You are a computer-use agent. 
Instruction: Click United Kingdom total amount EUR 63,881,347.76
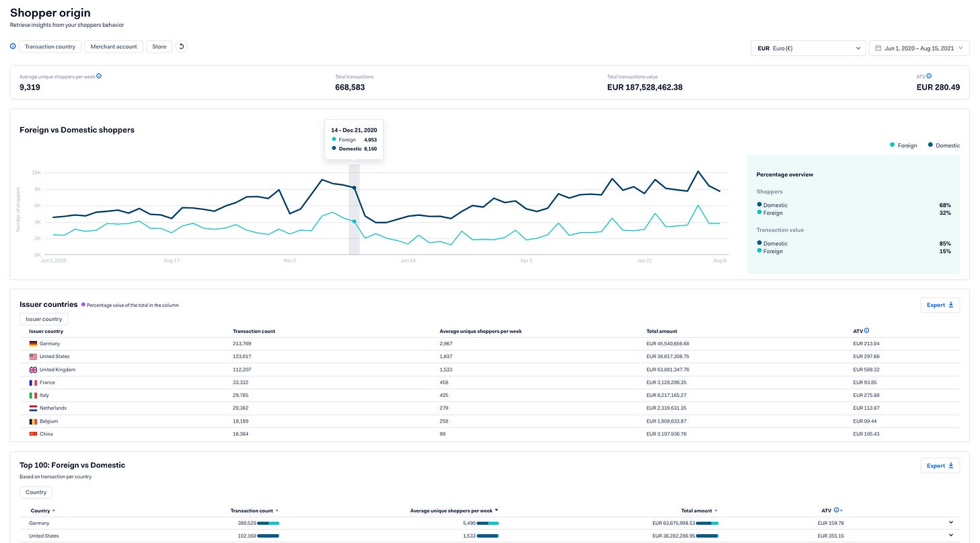click(668, 369)
